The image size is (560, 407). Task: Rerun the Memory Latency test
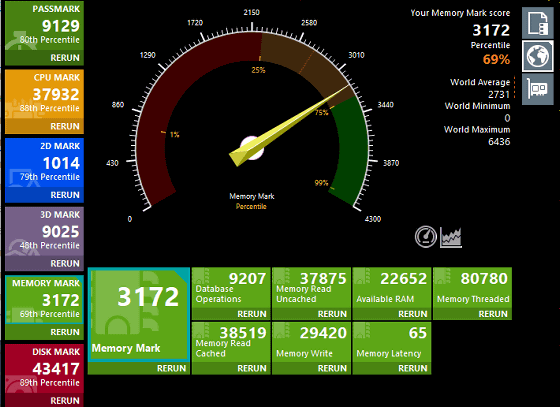pos(412,368)
